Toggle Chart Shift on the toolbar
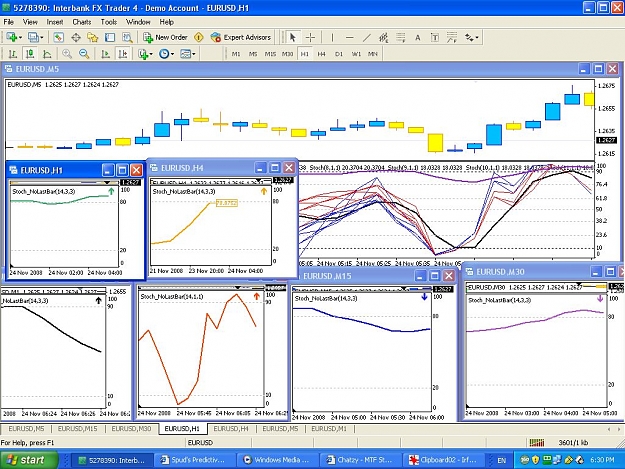 pos(122,53)
